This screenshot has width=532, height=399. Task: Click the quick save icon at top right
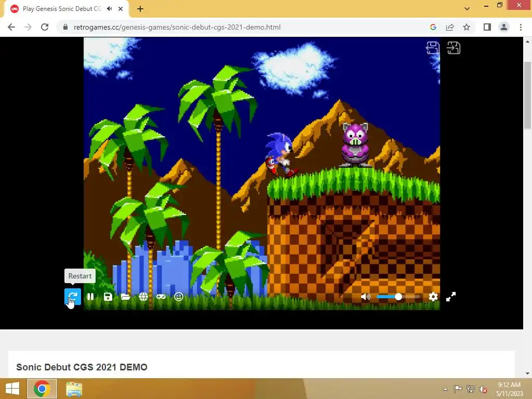[433, 48]
